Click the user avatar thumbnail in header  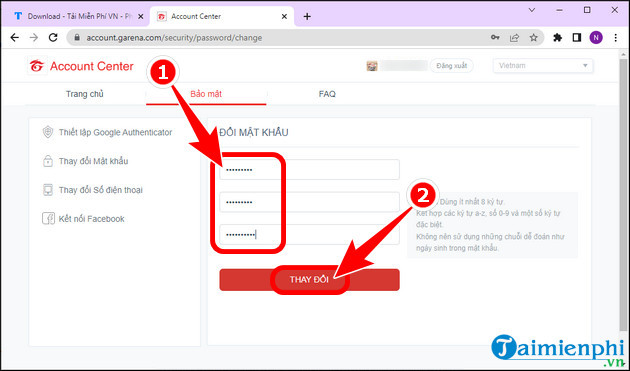click(x=372, y=66)
